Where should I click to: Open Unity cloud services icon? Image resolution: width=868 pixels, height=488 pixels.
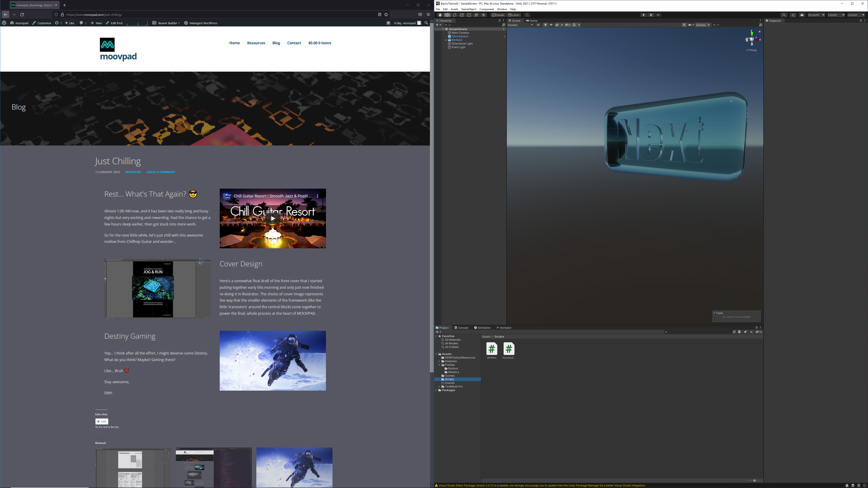[802, 15]
